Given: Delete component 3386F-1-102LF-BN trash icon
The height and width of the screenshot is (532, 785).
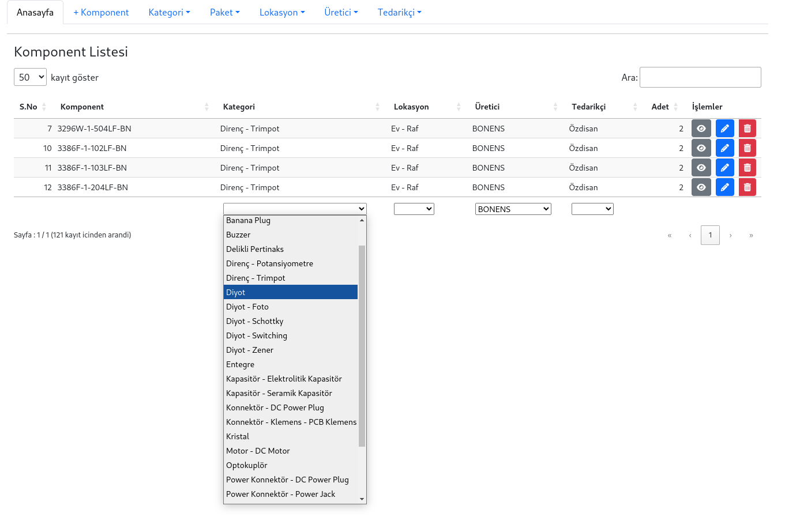Looking at the screenshot, I should point(747,148).
